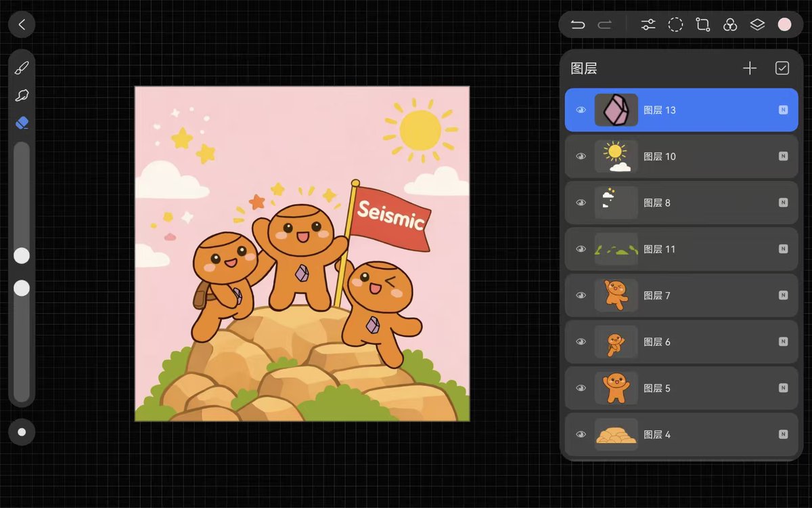Image resolution: width=812 pixels, height=508 pixels.
Task: Click the 图层 panel title
Action: pyautogui.click(x=584, y=68)
